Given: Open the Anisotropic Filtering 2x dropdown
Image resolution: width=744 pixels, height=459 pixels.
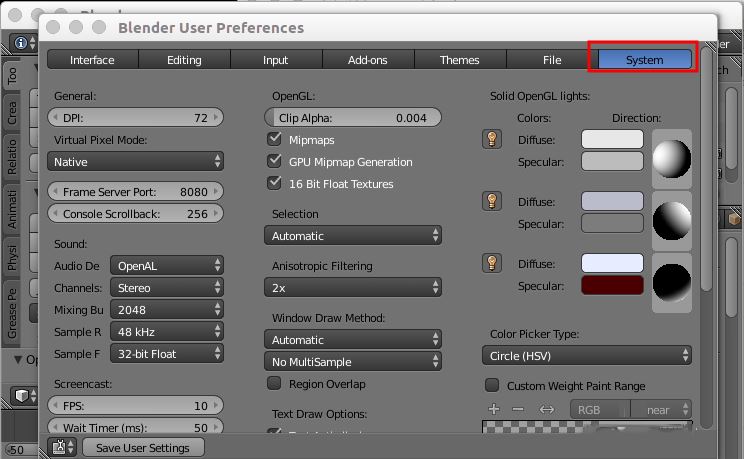Looking at the screenshot, I should pyautogui.click(x=353, y=288).
